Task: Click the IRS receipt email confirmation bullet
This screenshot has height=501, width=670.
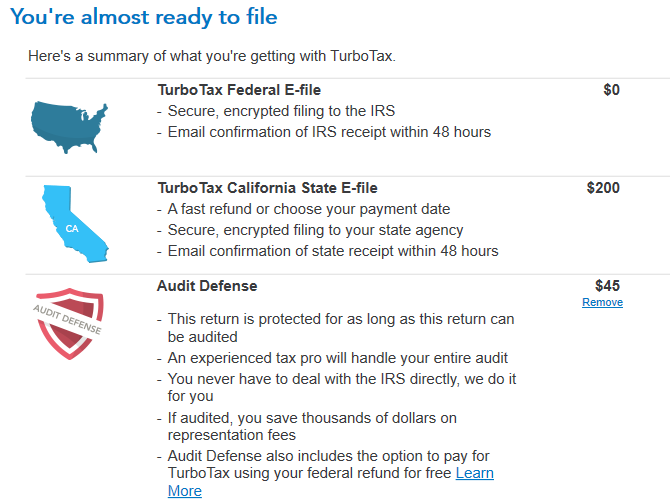Action: [329, 132]
